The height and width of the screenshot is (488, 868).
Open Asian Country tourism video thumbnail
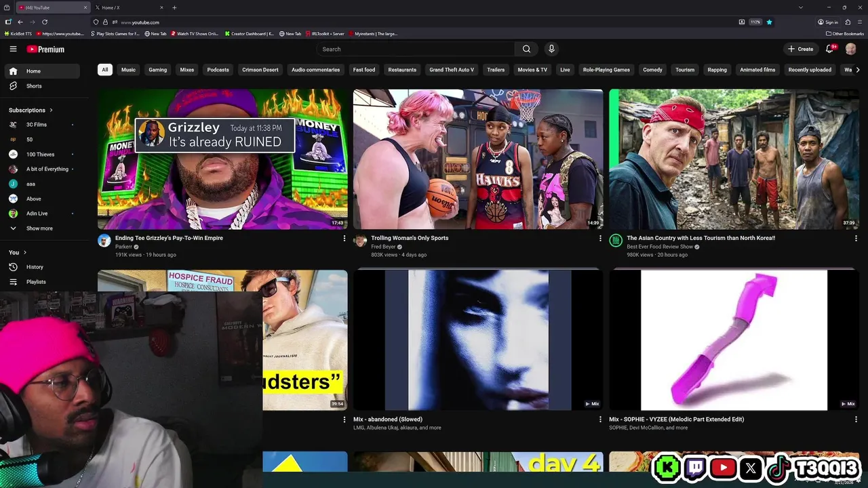(734, 159)
